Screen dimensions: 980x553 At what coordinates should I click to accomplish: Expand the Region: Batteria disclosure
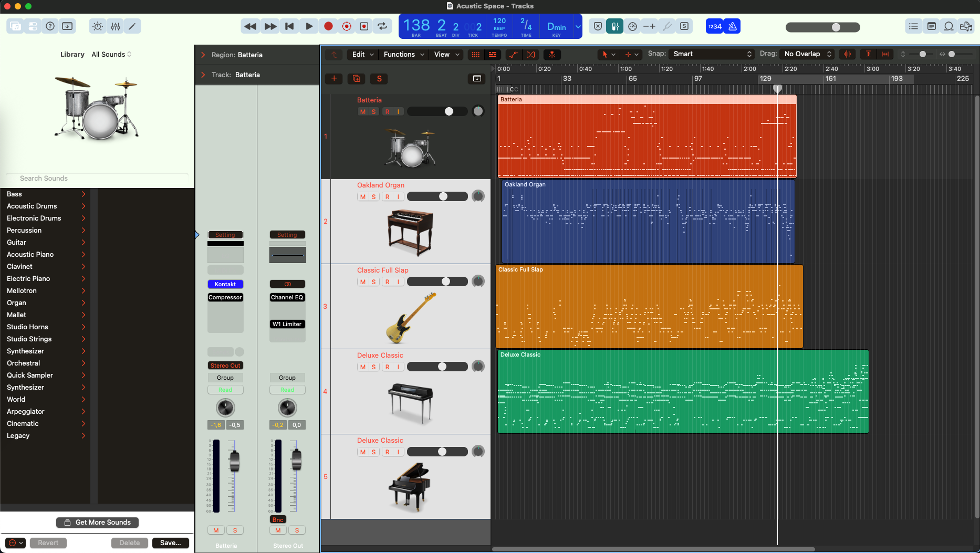[203, 55]
